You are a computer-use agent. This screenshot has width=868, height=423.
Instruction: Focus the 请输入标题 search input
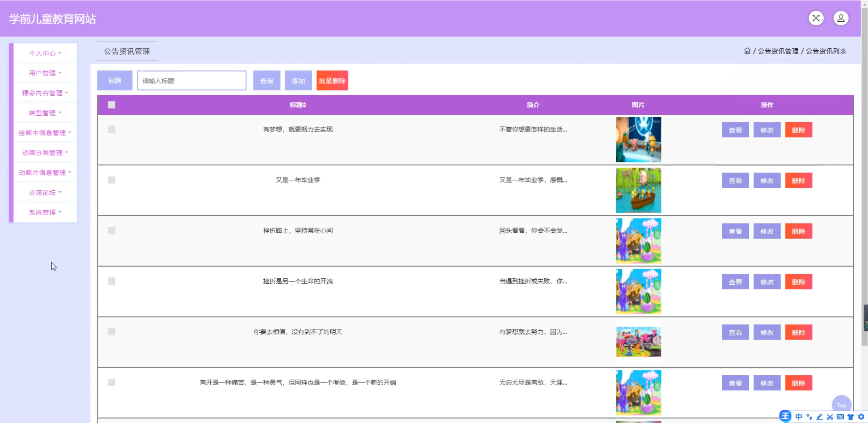tap(191, 81)
